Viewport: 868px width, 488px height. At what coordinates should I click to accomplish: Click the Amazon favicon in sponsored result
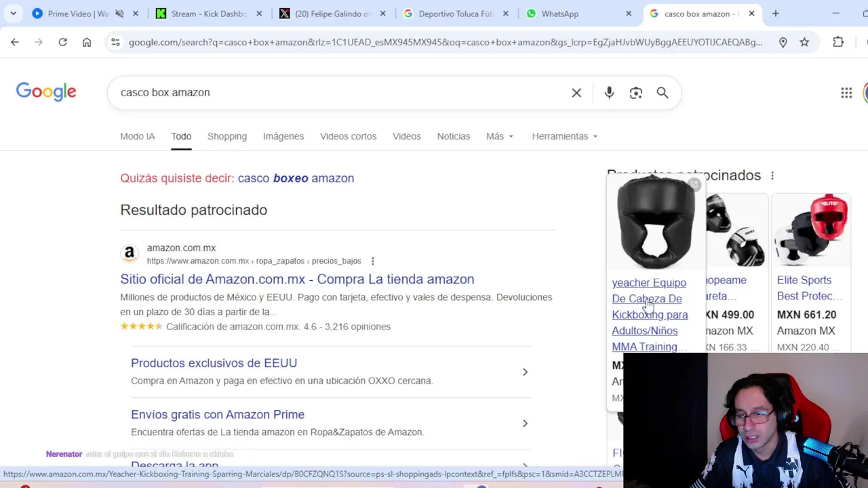click(130, 254)
